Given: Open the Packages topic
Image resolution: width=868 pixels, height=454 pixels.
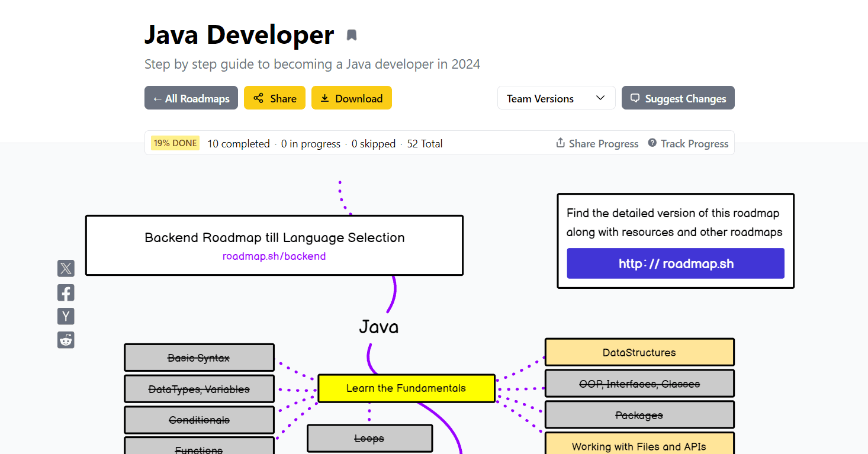Looking at the screenshot, I should [639, 415].
